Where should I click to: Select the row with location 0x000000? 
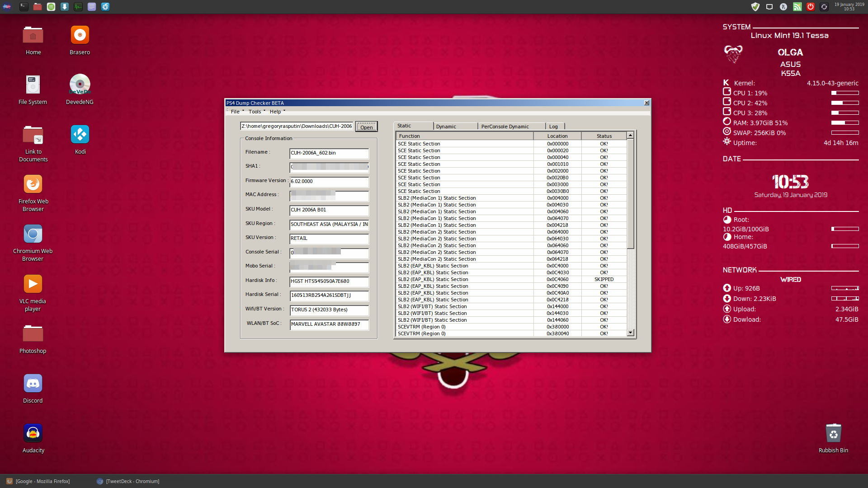click(x=511, y=144)
